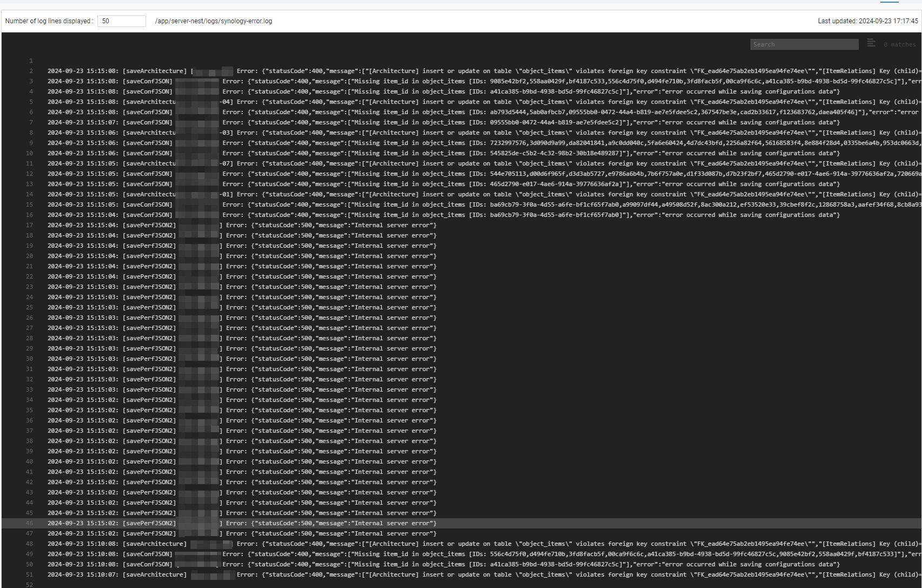This screenshot has width=922, height=588.
Task: Click gutter line number 30
Action: [x=30, y=359]
